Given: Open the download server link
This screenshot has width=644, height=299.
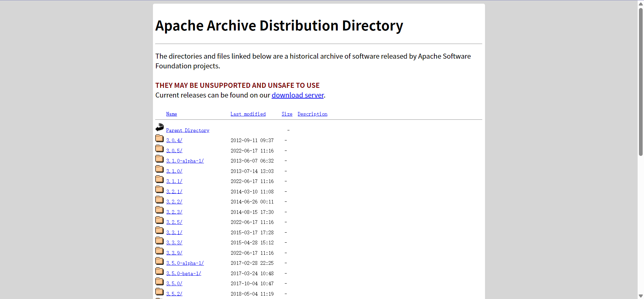Looking at the screenshot, I should [298, 95].
